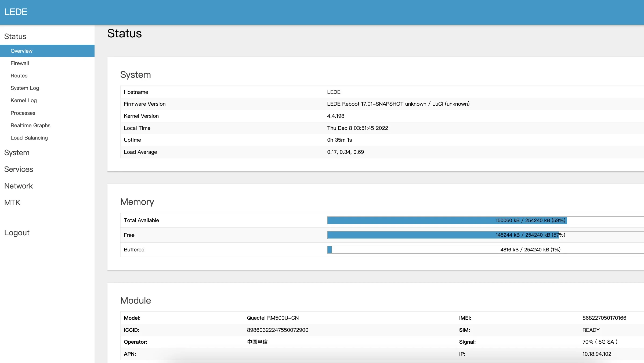Select the uptime value '0h 35m 1s'
The height and width of the screenshot is (363, 644).
(339, 140)
